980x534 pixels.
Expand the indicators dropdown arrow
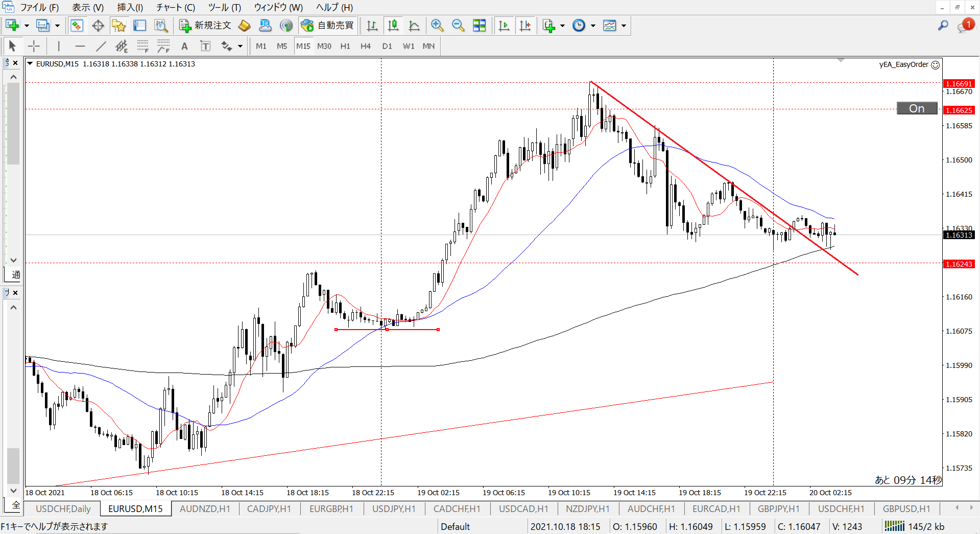pos(562,26)
